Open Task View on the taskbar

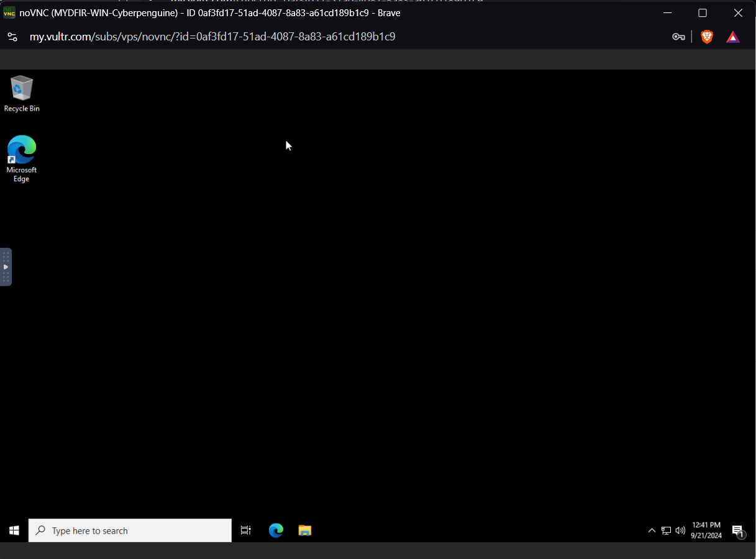click(x=246, y=530)
